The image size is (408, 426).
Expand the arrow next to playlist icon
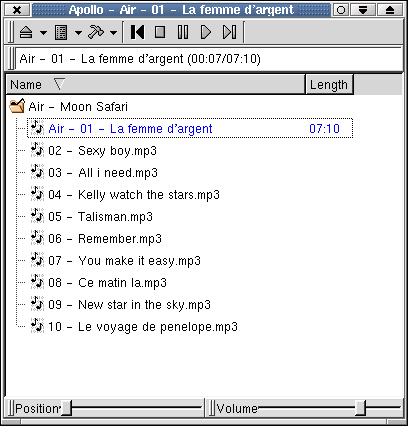78,33
